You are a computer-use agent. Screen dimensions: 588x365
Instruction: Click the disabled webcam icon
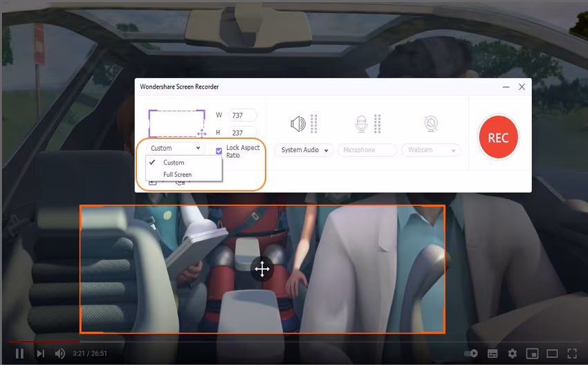[431, 124]
